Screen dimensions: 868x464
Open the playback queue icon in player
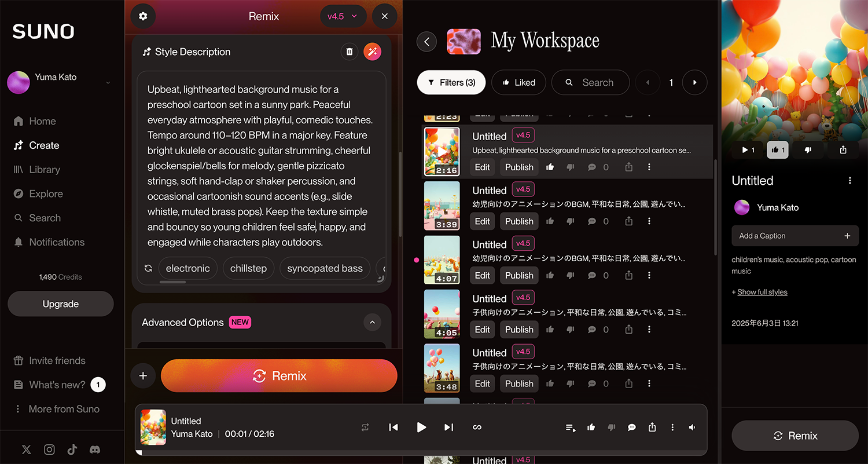pyautogui.click(x=570, y=428)
